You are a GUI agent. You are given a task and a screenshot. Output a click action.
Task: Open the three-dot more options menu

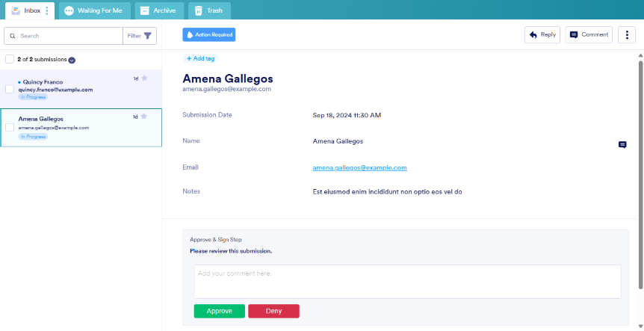626,34
